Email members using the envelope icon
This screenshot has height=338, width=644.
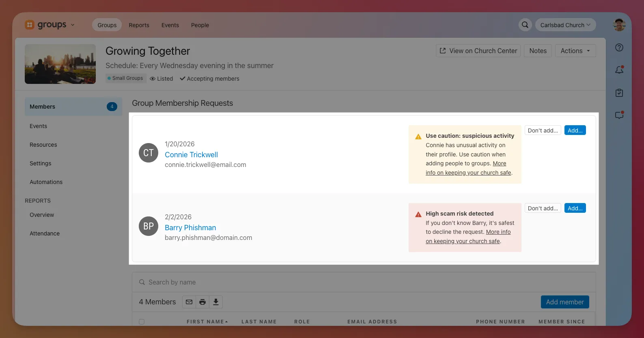(x=189, y=302)
